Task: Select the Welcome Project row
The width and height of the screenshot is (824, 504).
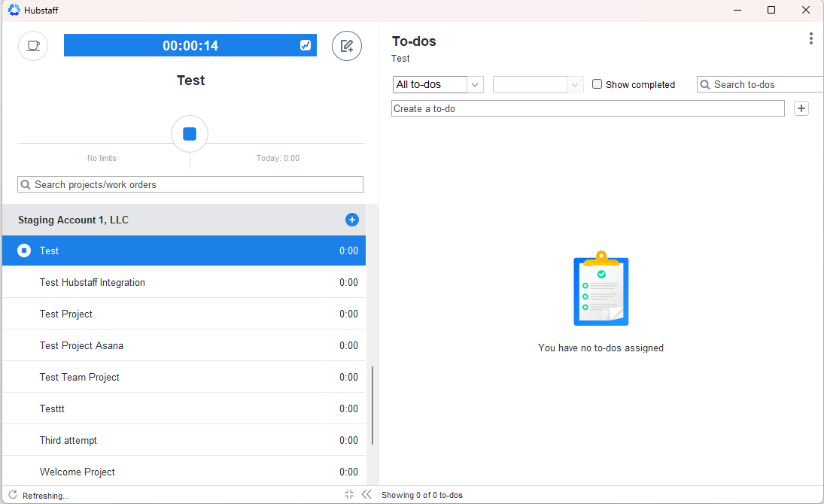Action: [x=184, y=471]
